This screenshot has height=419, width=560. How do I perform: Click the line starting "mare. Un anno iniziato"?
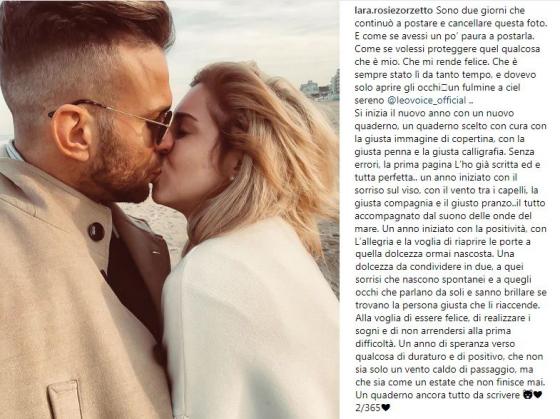(x=451, y=228)
